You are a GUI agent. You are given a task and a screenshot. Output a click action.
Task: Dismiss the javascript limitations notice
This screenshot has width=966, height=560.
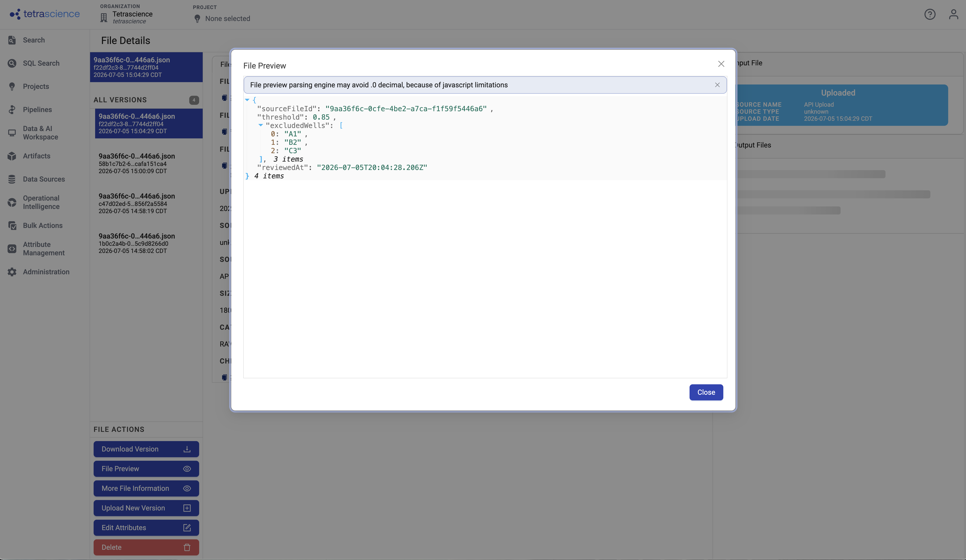click(717, 85)
